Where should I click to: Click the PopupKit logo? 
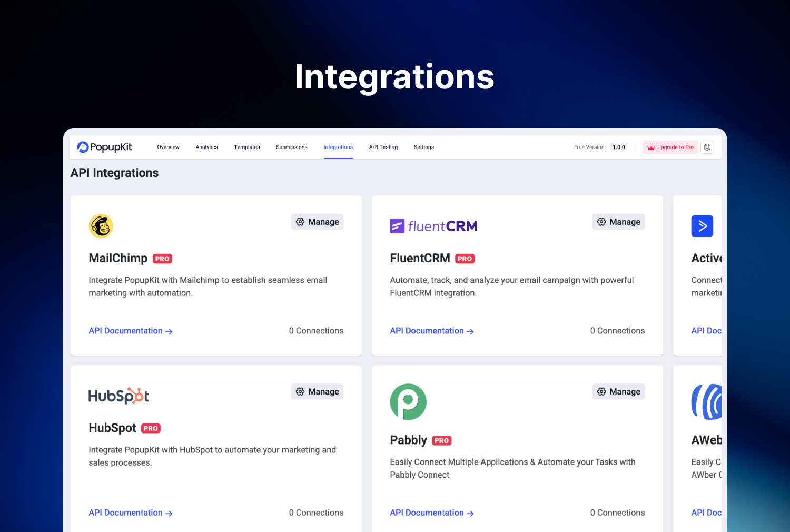pyautogui.click(x=104, y=147)
